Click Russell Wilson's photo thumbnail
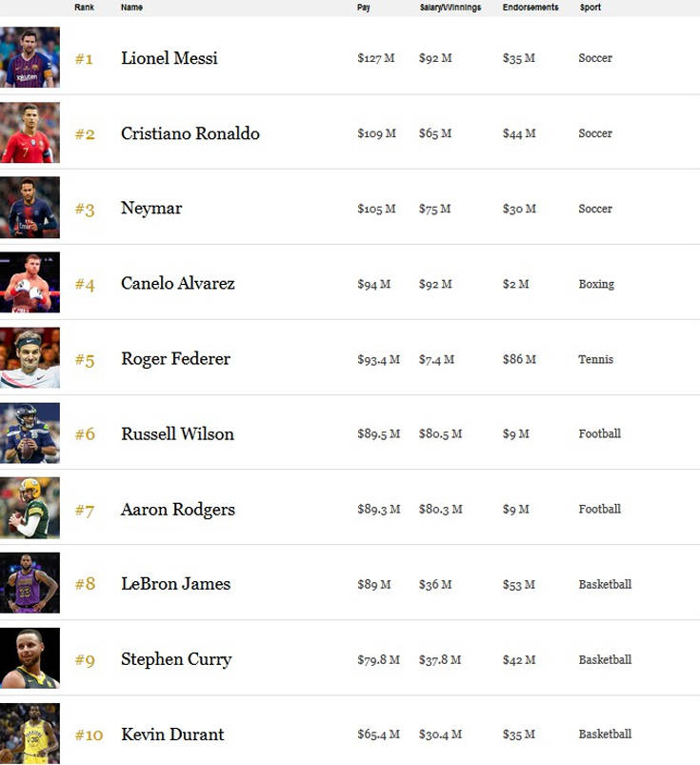The height and width of the screenshot is (765, 700). point(30,433)
